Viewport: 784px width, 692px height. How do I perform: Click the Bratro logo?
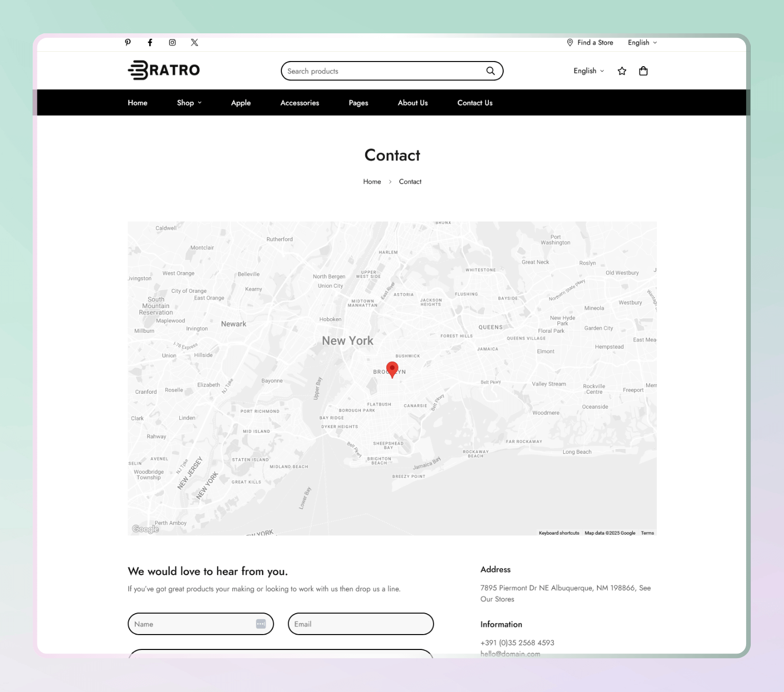click(x=164, y=70)
